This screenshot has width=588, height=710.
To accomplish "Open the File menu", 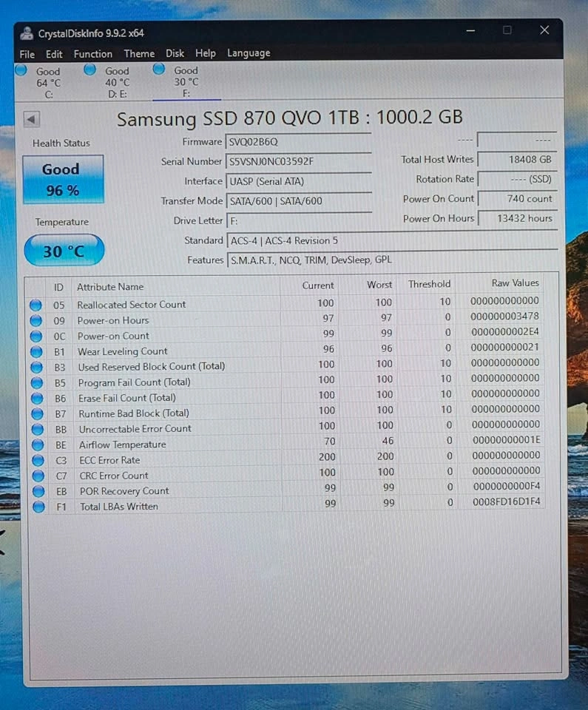I will (x=27, y=54).
